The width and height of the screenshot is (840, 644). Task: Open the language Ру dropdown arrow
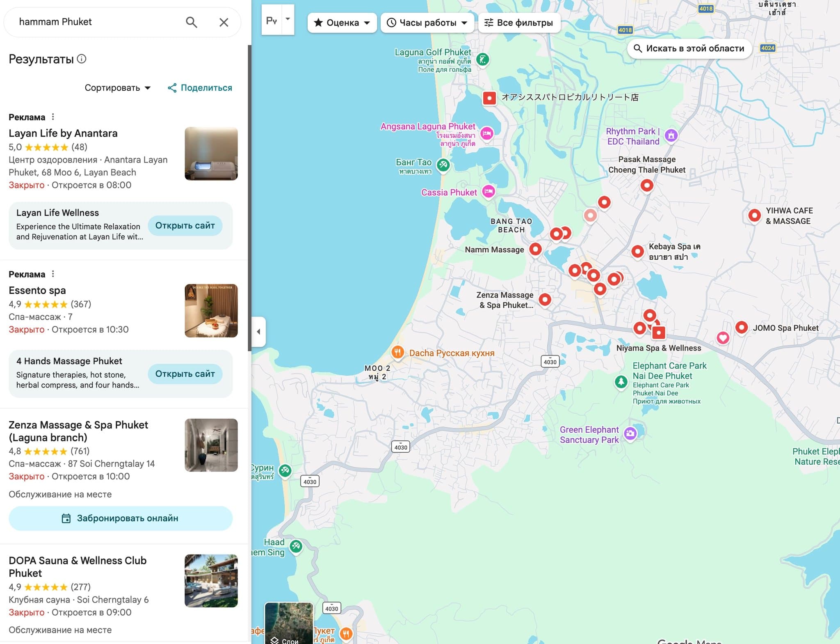[x=288, y=19]
